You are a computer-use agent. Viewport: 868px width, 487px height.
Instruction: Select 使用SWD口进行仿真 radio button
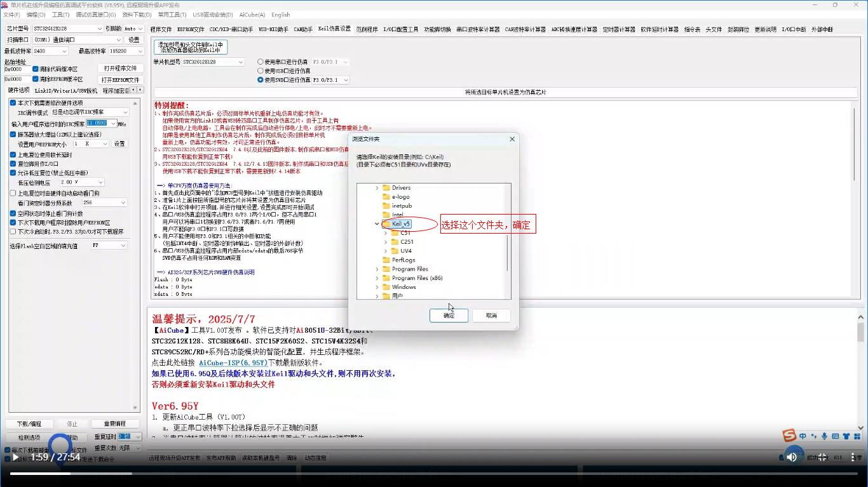(x=261, y=80)
